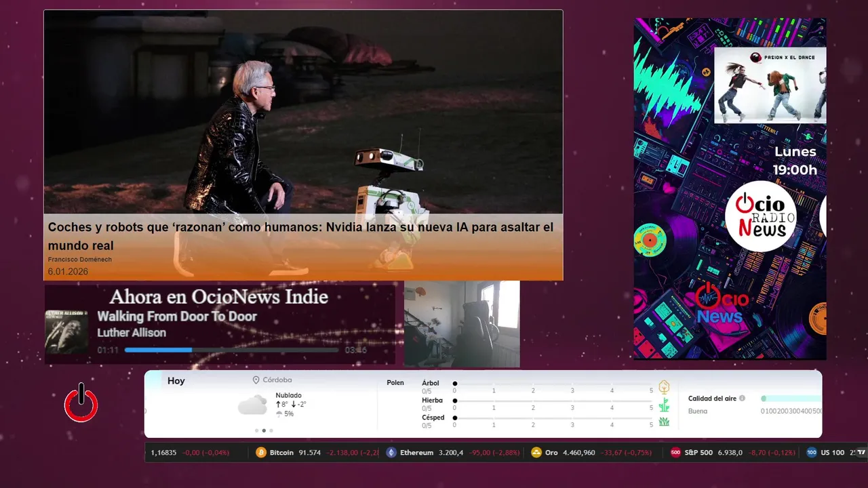Click the Ethereum price 3.200,4
Screen dimensions: 868x488
tap(451, 453)
